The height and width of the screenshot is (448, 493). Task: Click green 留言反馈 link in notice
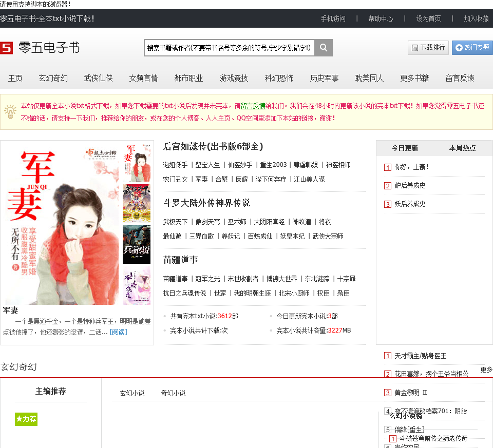coord(253,106)
